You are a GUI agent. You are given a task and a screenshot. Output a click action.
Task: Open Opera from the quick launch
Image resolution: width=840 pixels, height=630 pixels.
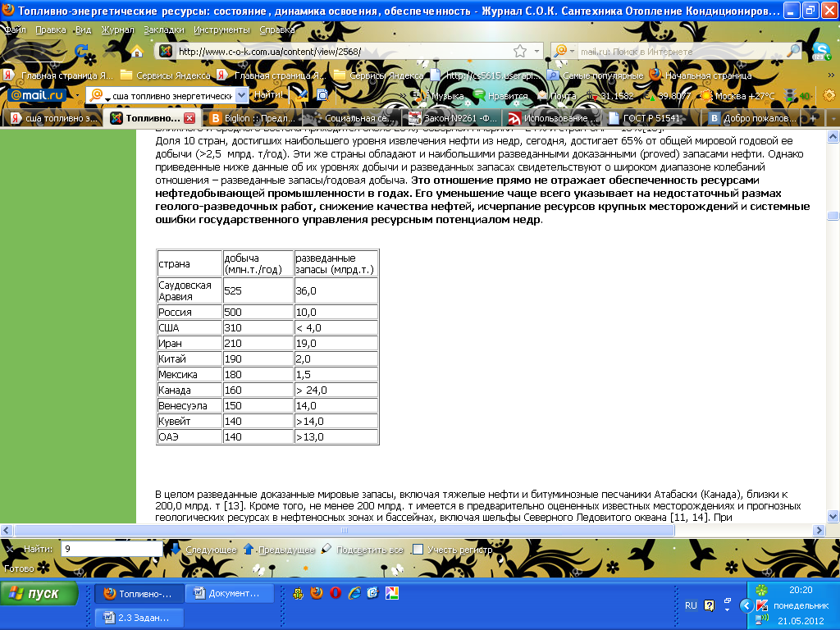(336, 593)
